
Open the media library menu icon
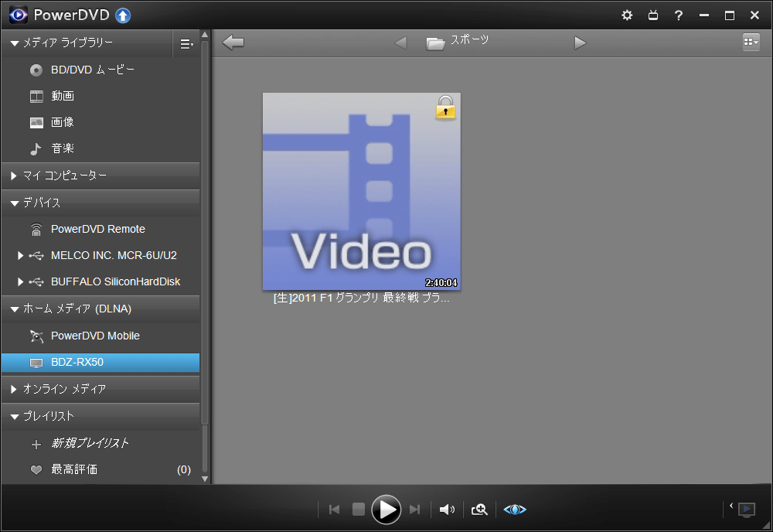(x=186, y=44)
